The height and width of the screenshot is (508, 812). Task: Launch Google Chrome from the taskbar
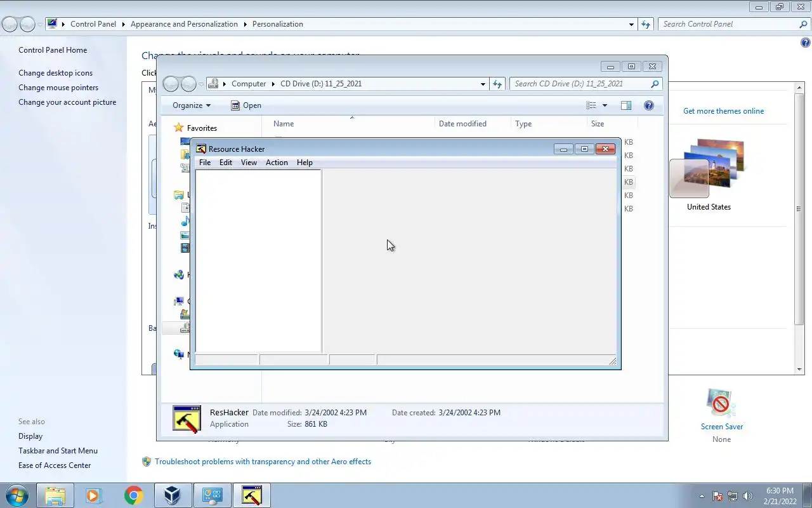tap(133, 495)
